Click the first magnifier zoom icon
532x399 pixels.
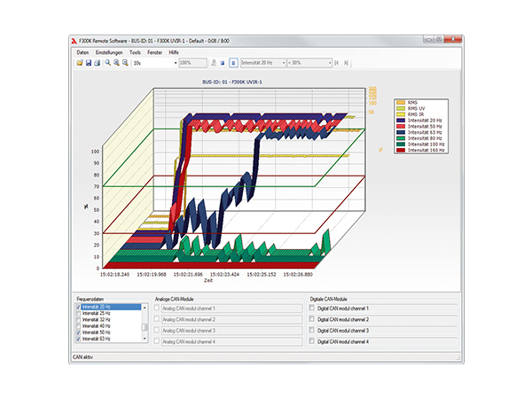107,63
